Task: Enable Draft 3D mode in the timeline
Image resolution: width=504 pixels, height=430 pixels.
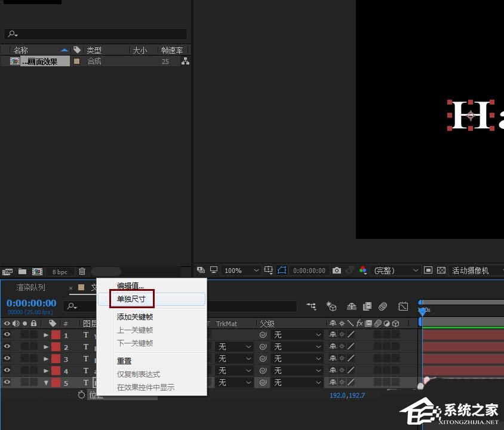Action: pos(331,306)
